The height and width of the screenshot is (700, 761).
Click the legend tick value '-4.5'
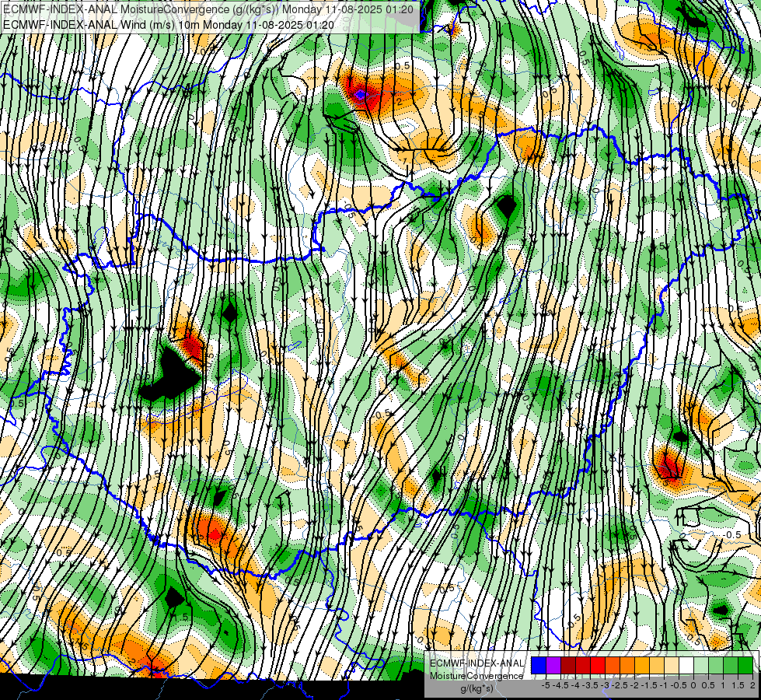point(560,685)
